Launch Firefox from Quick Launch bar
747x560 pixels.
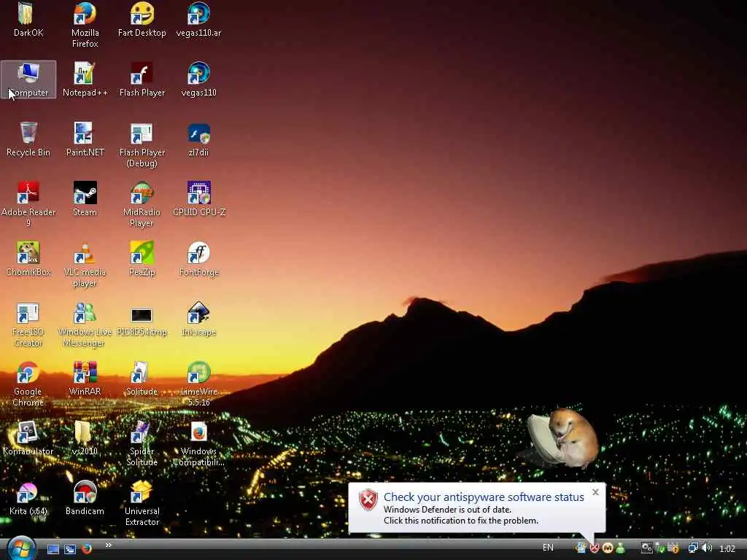pyautogui.click(x=86, y=548)
